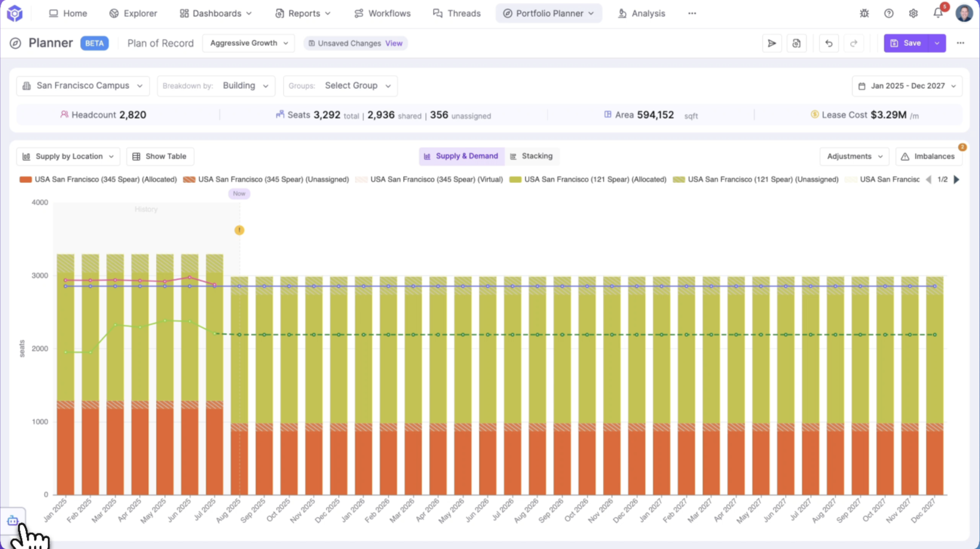
Task: Click the snapshot history icon beside send
Action: click(x=796, y=43)
